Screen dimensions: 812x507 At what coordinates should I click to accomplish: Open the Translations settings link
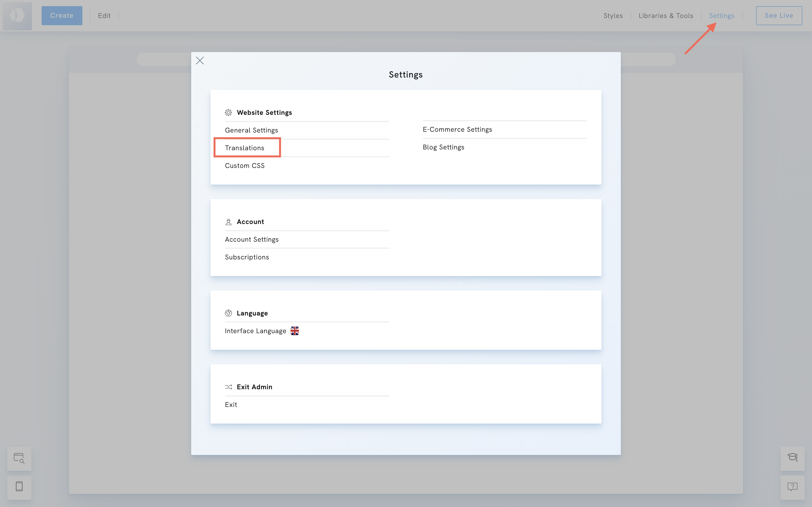244,148
